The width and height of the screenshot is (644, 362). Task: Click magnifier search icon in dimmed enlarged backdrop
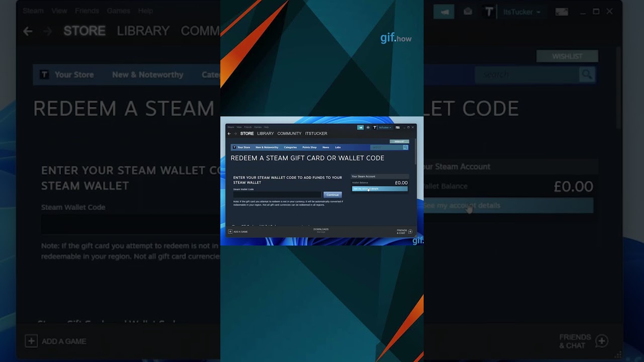click(587, 74)
